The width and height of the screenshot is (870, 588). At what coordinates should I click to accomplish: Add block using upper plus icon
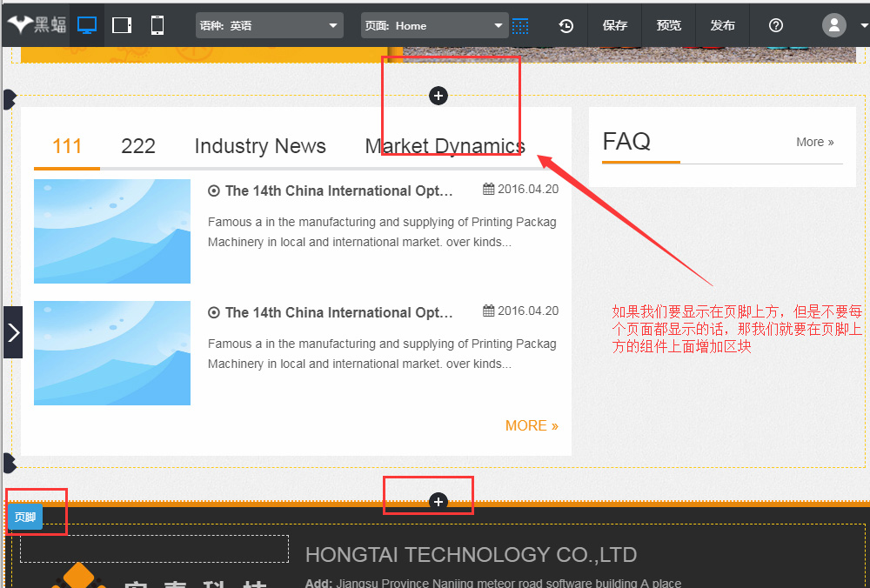click(438, 96)
